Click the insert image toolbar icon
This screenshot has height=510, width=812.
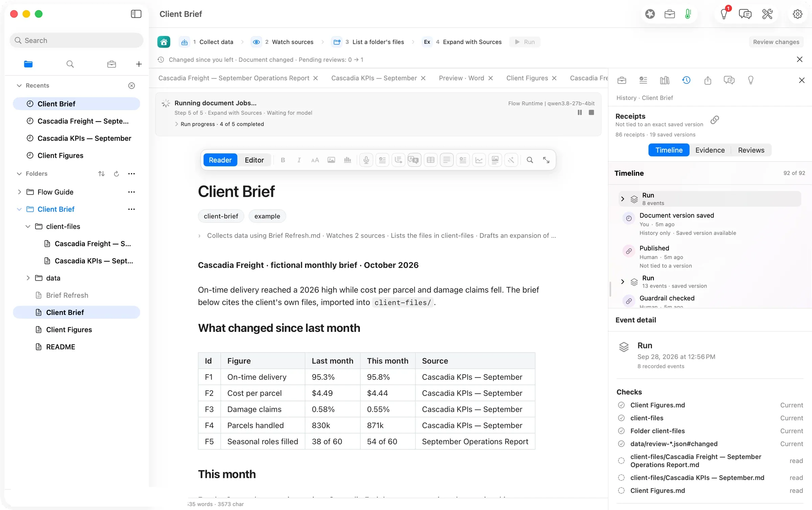click(x=331, y=160)
